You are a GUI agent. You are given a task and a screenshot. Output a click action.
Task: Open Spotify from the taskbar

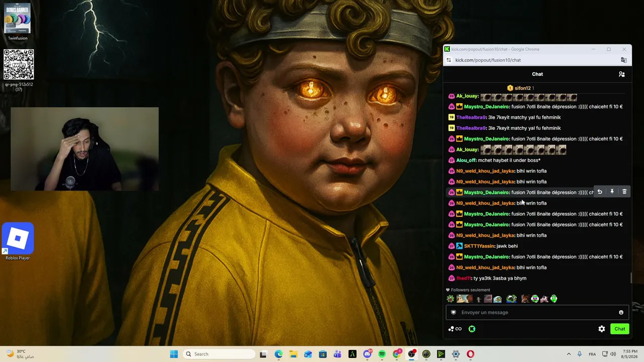click(382, 354)
